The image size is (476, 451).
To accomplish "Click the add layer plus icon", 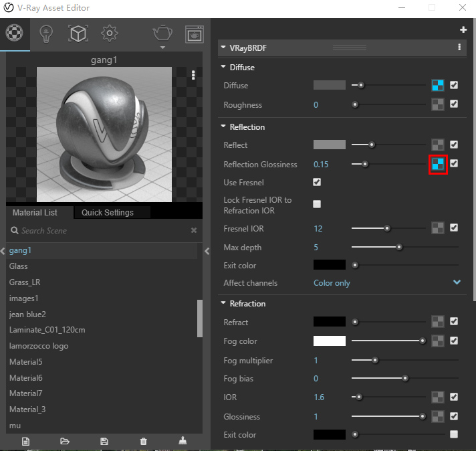I will pos(463,29).
